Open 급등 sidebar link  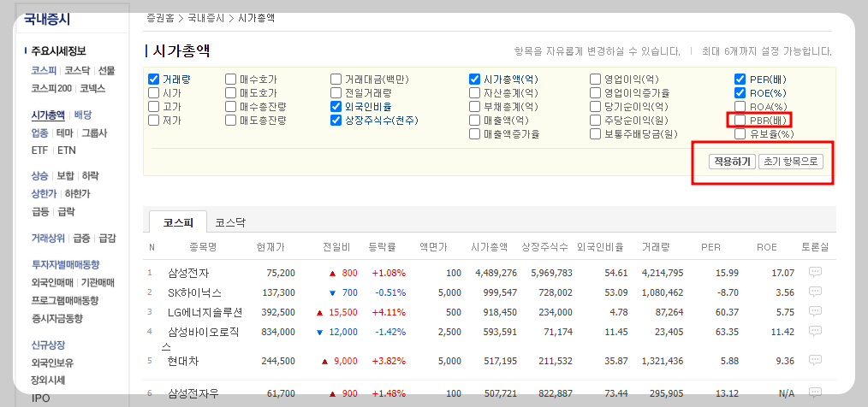coord(40,211)
